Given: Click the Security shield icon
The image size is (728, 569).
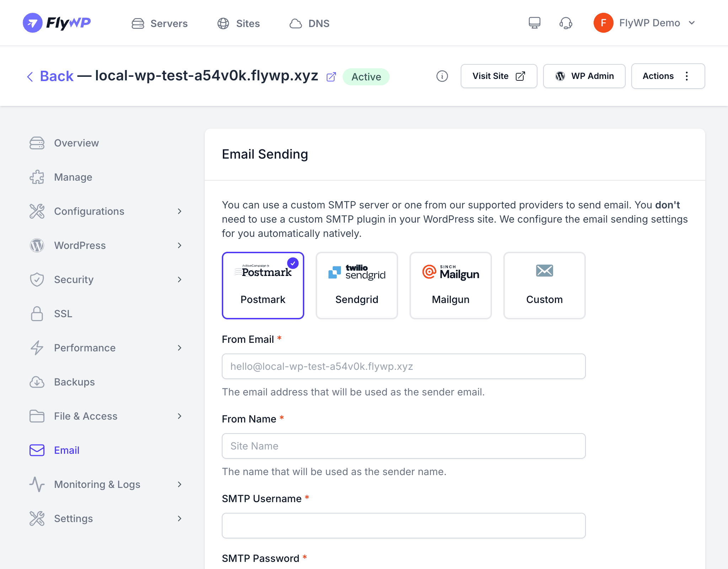Looking at the screenshot, I should [x=37, y=280].
